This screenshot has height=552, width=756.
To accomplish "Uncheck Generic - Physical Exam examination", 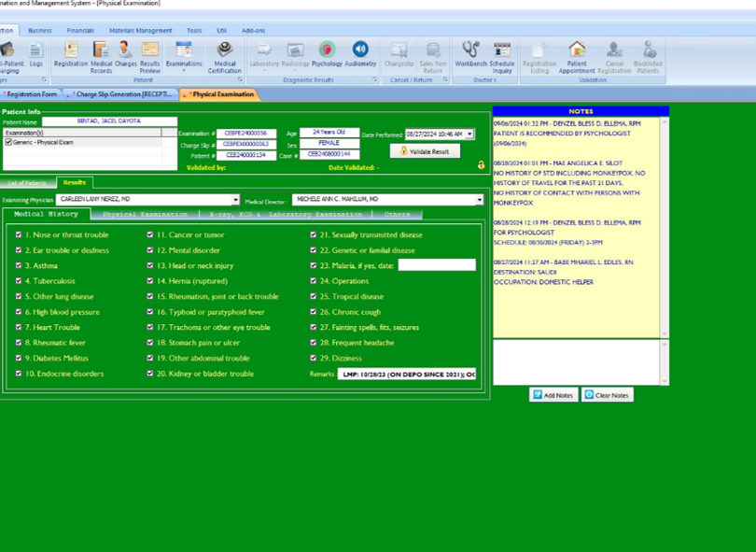I will tap(8, 142).
